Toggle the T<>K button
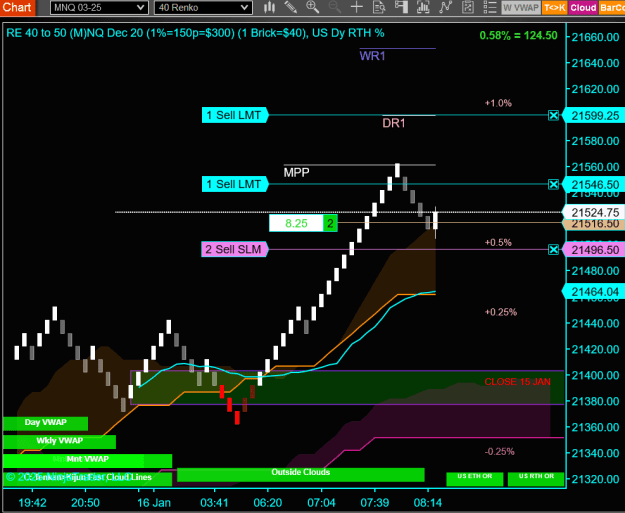 pyautogui.click(x=555, y=8)
